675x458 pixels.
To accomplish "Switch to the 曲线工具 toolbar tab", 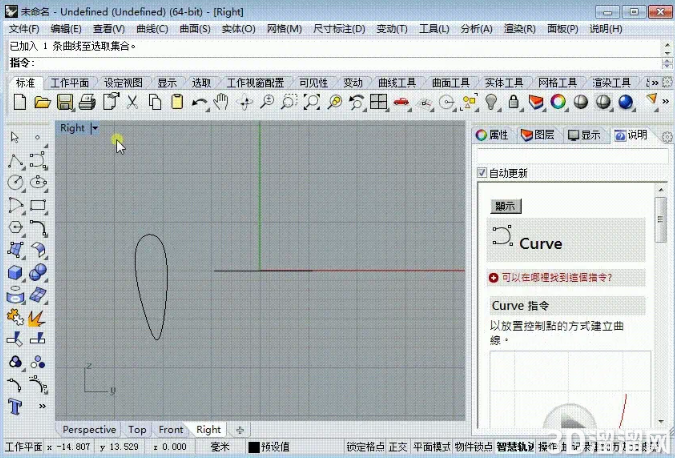I will tap(396, 83).
